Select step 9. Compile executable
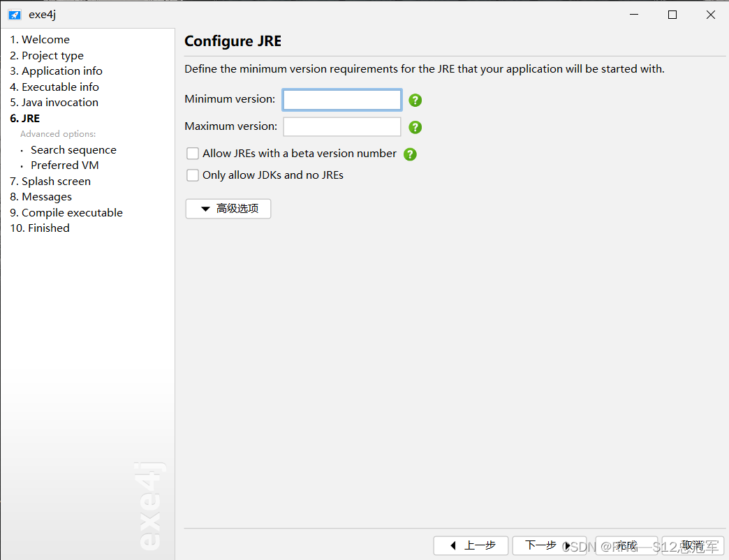The image size is (729, 560). 66,212
